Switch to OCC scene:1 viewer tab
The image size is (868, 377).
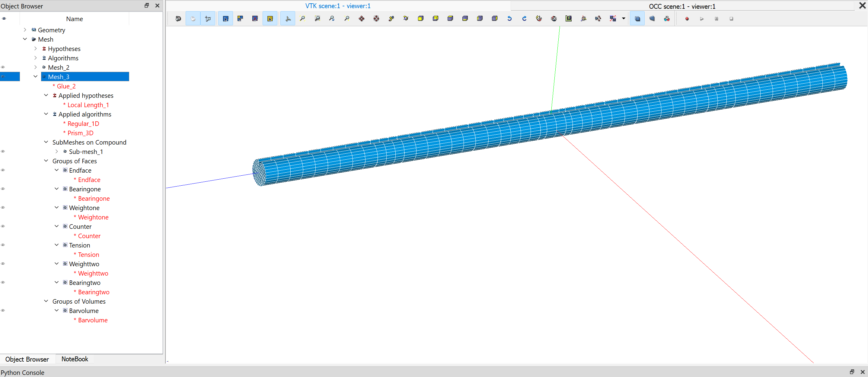(x=682, y=6)
